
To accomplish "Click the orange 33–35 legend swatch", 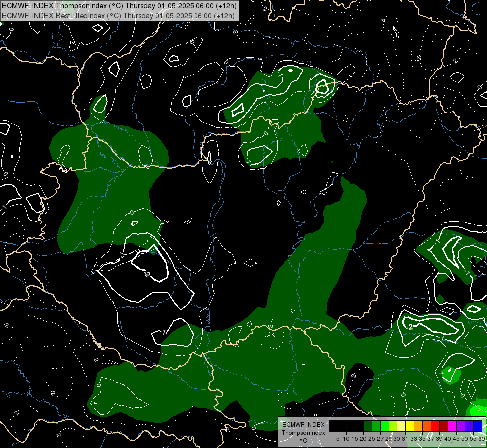I will point(418,426).
